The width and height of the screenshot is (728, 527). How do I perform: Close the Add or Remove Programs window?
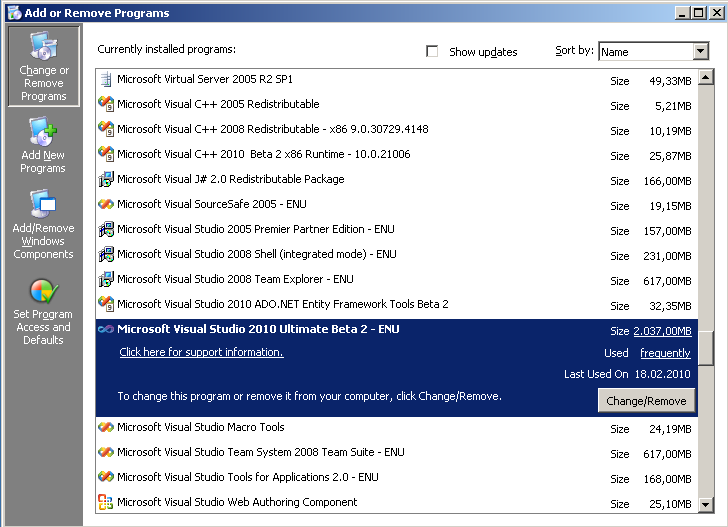coord(717,13)
